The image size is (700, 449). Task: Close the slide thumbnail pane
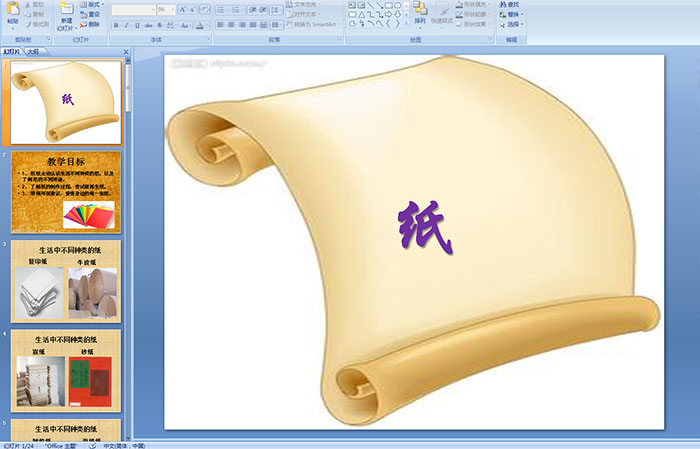point(128,52)
